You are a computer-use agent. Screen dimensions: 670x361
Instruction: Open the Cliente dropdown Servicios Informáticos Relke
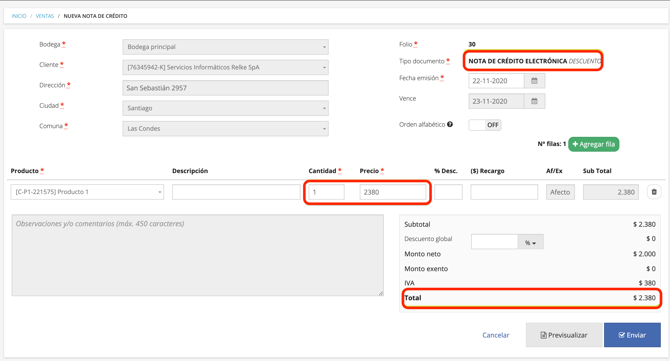226,68
